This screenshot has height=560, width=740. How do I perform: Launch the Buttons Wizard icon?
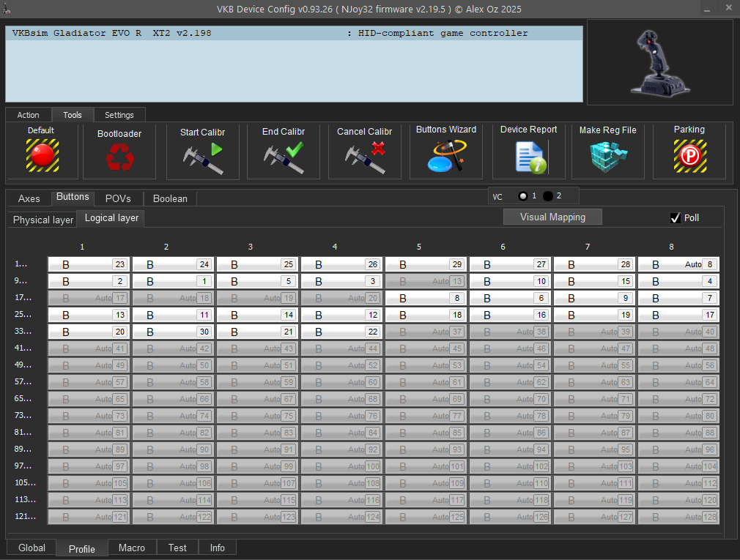click(x=446, y=156)
